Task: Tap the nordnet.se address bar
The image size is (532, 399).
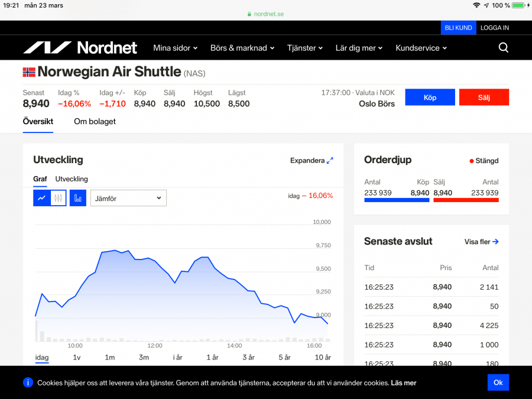Action: pyautogui.click(x=265, y=14)
